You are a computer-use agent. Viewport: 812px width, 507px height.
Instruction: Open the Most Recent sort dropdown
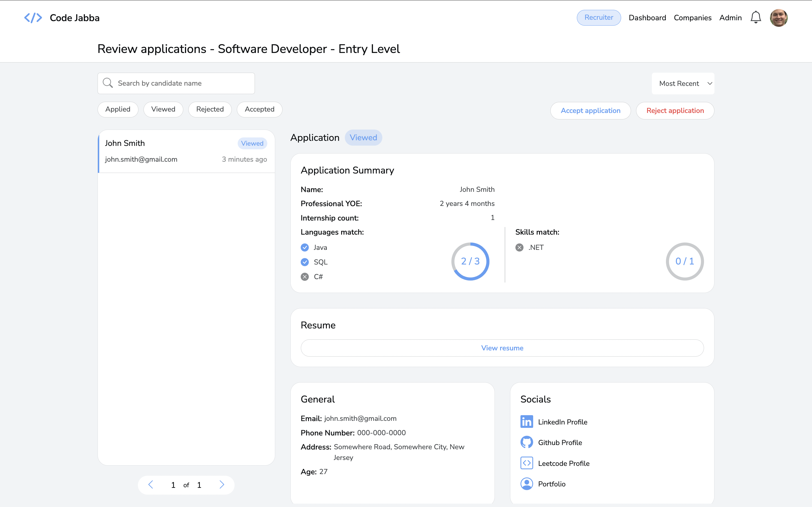(x=683, y=83)
